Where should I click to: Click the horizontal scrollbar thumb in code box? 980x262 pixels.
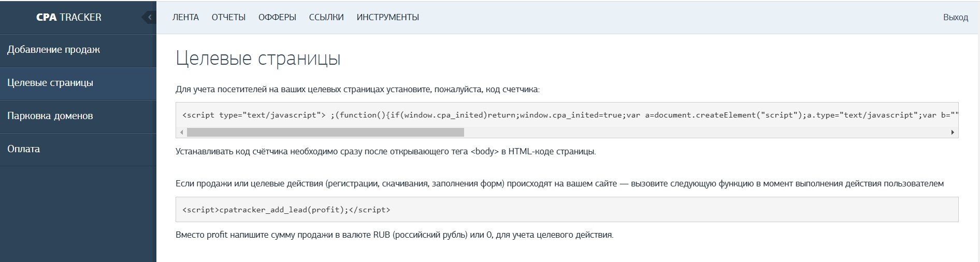tap(325, 133)
